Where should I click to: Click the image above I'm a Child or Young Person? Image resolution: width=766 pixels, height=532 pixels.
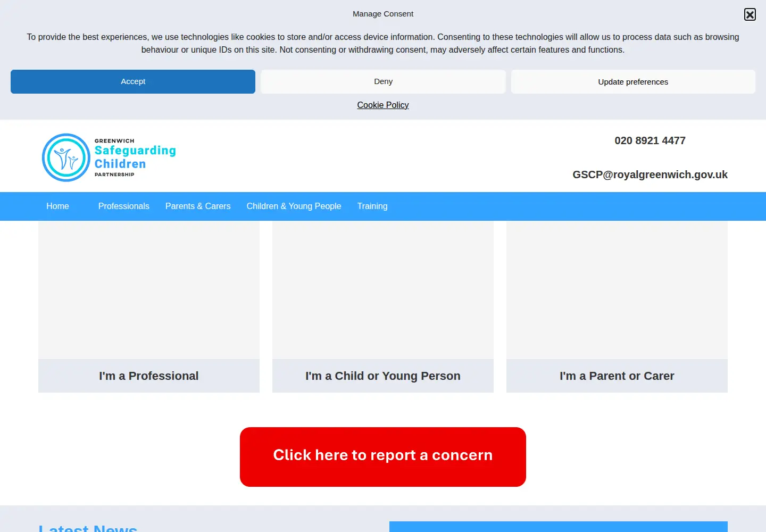pos(383,290)
